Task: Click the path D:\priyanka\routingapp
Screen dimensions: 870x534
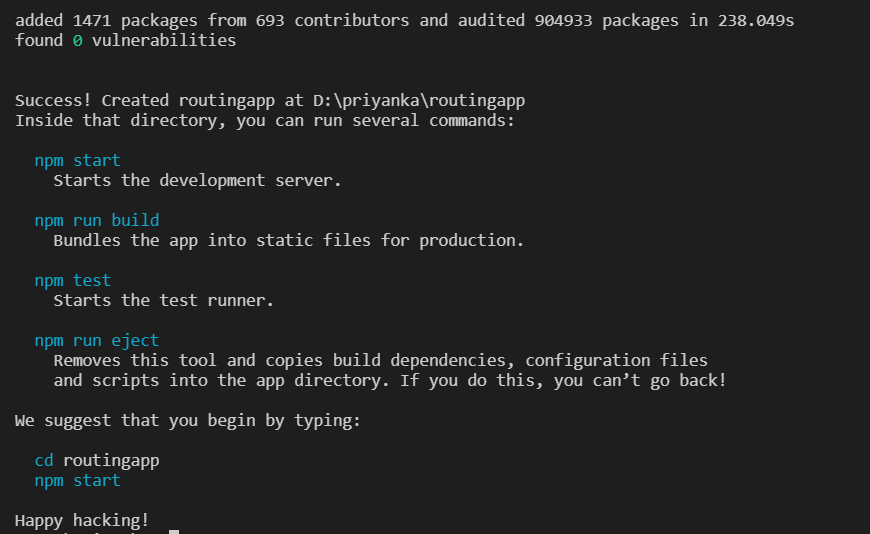Action: point(419,100)
